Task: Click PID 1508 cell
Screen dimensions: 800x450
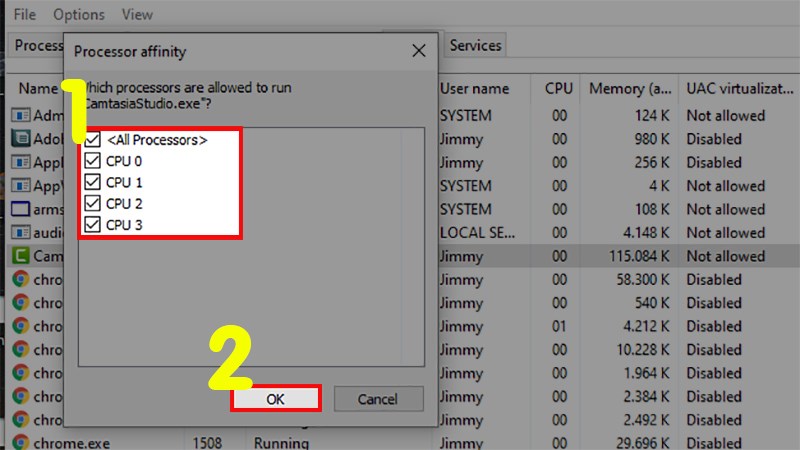Action: click(x=207, y=443)
